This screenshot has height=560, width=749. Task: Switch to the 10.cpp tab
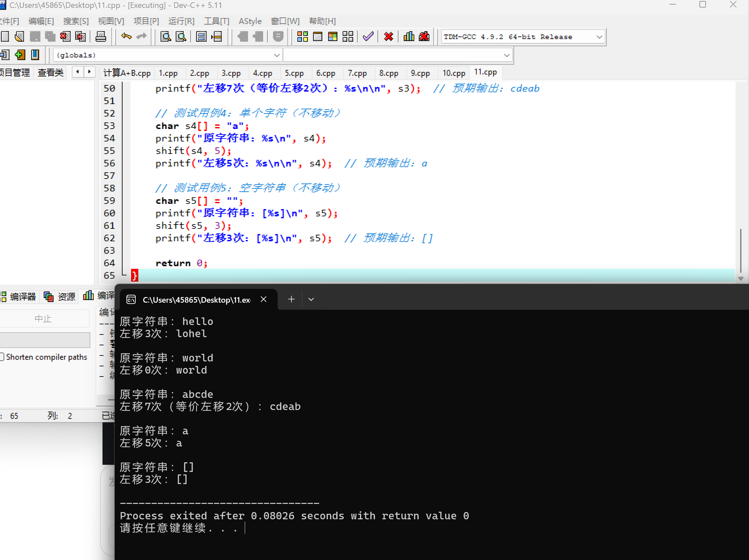pyautogui.click(x=453, y=73)
